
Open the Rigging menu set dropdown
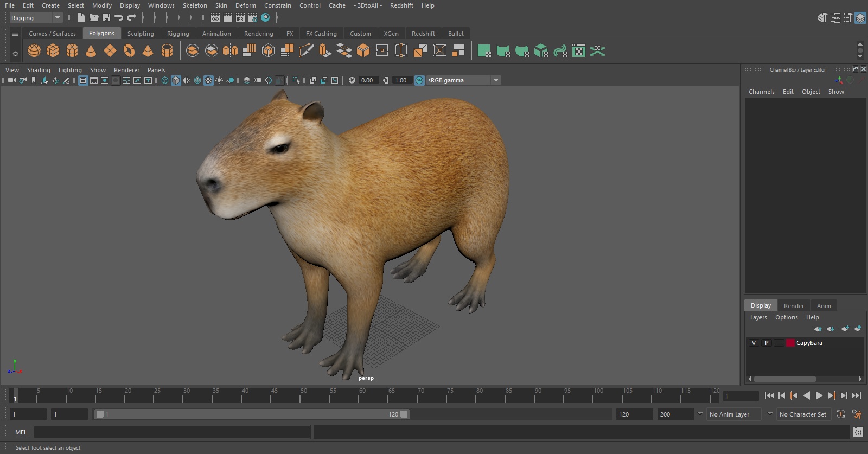click(36, 18)
